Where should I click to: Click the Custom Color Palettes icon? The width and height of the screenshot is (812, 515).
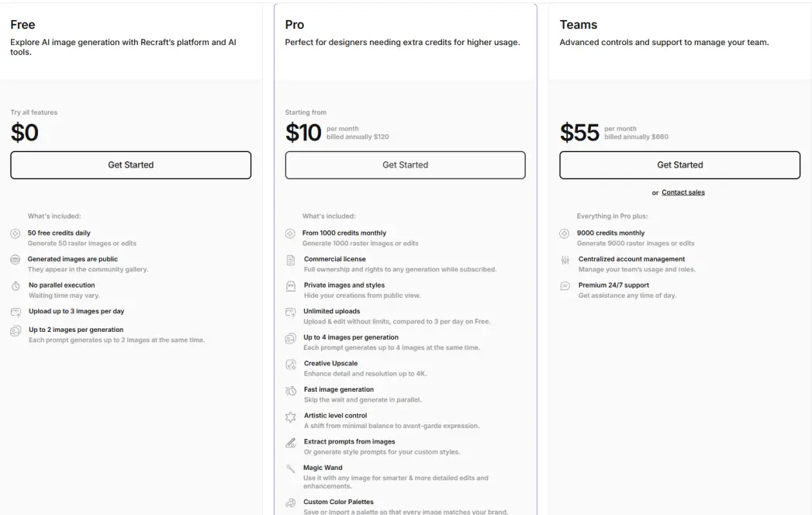pyautogui.click(x=291, y=503)
